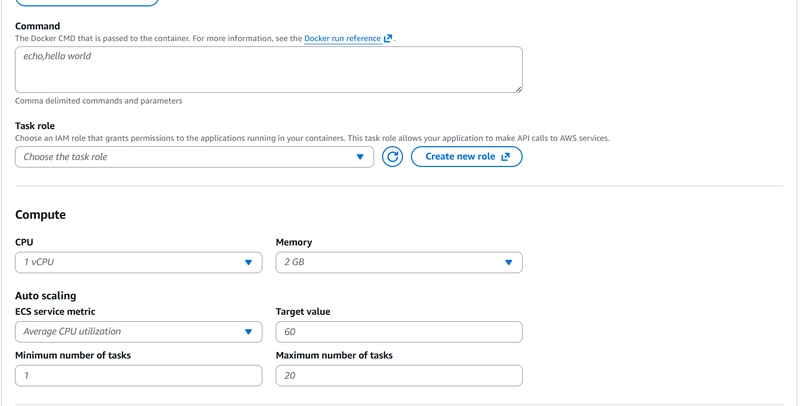Click the Command textarea resize handle
800x406 pixels.
tap(517, 88)
